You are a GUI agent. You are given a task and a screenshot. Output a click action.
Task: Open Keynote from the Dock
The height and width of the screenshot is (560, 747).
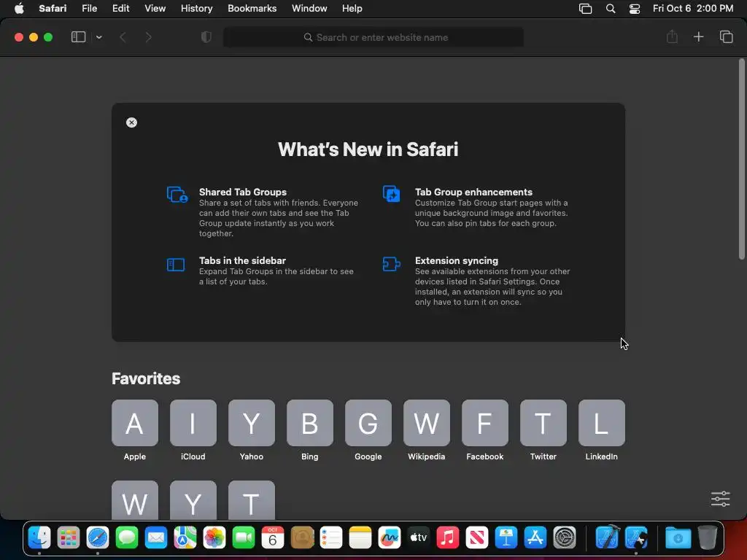click(x=506, y=538)
